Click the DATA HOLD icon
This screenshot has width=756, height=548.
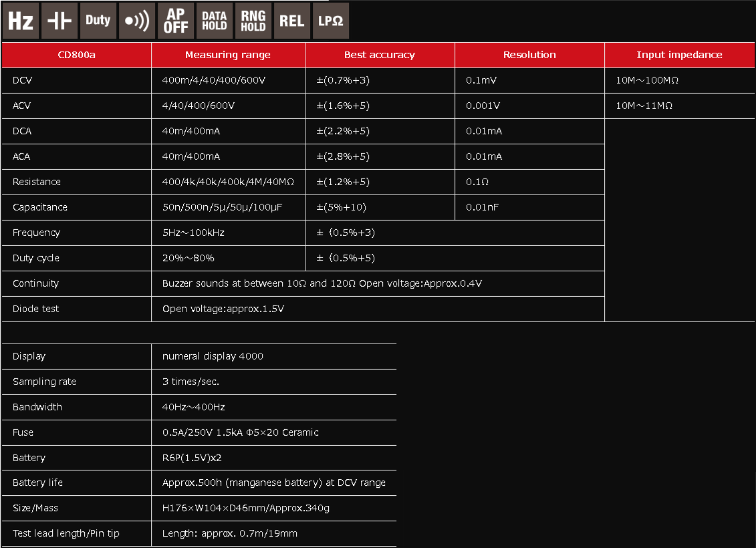coord(214,21)
